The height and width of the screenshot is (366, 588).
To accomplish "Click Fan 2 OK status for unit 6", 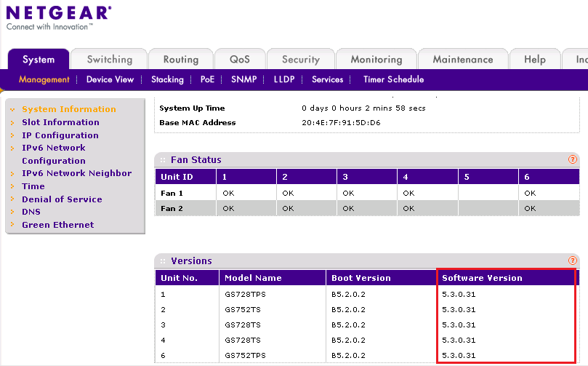I will coord(530,209).
